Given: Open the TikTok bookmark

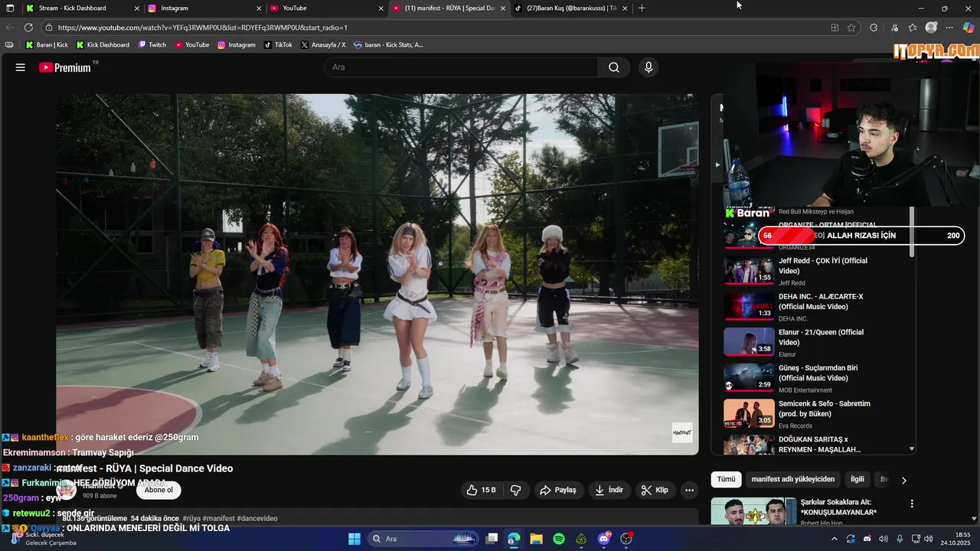Looking at the screenshot, I should click(278, 45).
